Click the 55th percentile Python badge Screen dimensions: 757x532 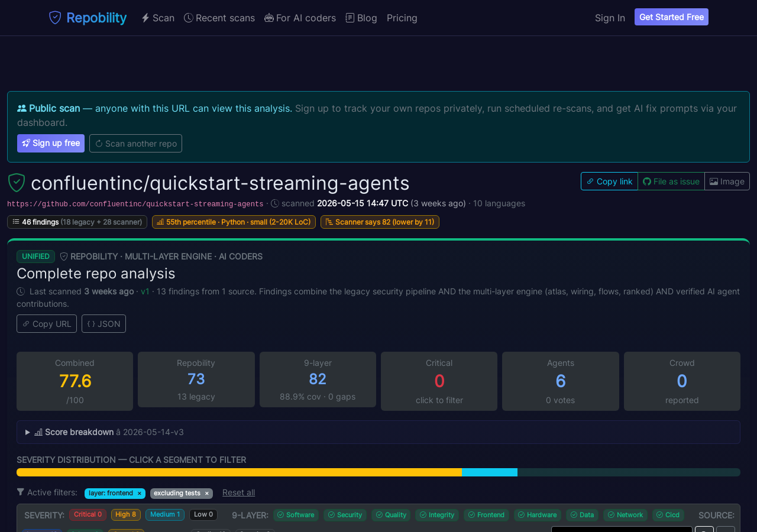(234, 222)
